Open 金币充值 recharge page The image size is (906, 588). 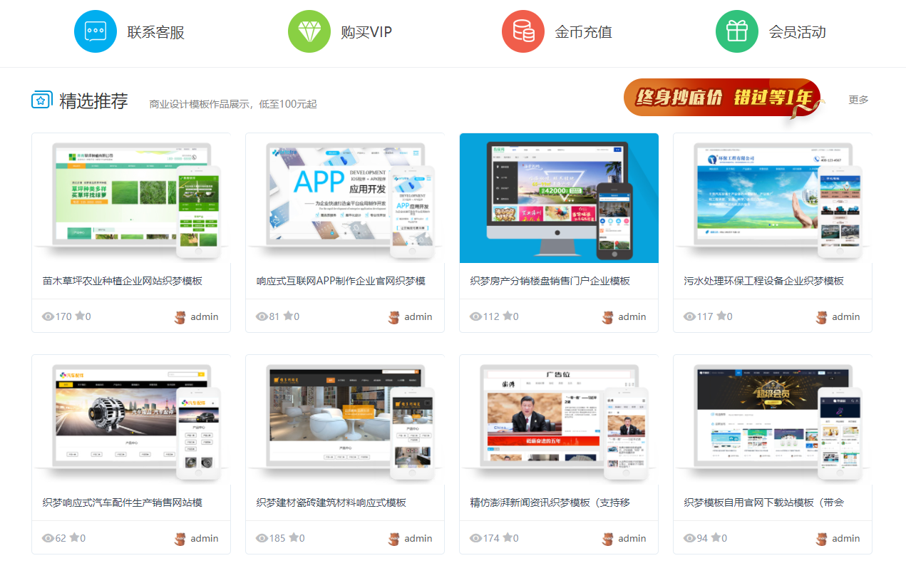click(583, 32)
